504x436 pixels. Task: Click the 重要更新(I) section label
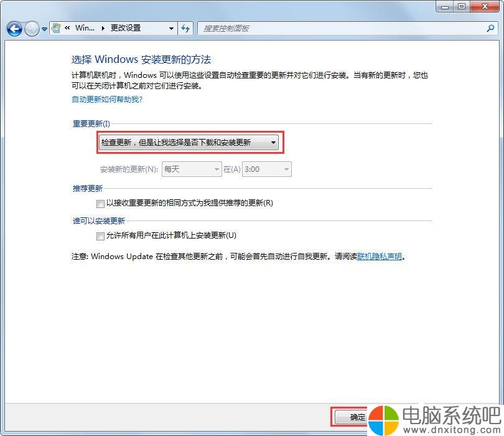91,123
